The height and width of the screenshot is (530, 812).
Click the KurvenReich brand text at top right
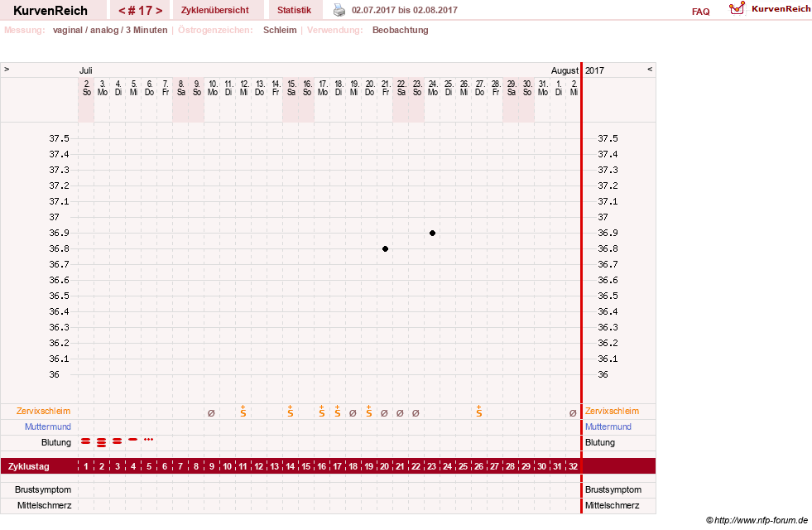[x=781, y=9]
